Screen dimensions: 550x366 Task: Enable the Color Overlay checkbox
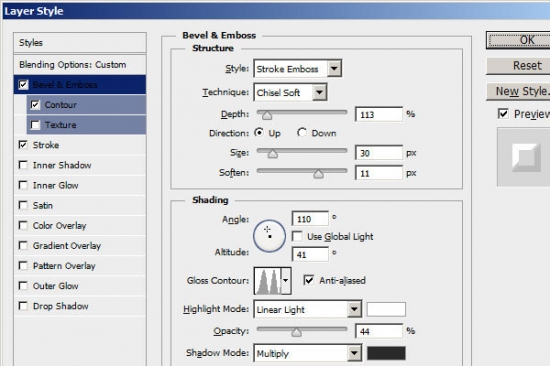[23, 225]
